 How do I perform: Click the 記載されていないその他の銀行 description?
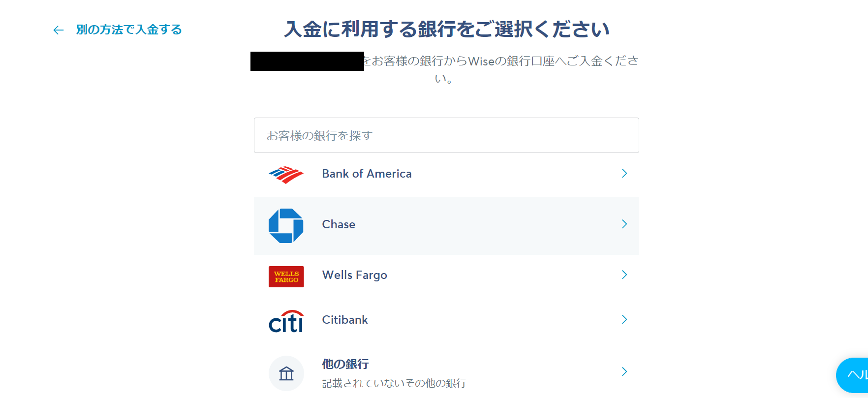click(x=394, y=383)
